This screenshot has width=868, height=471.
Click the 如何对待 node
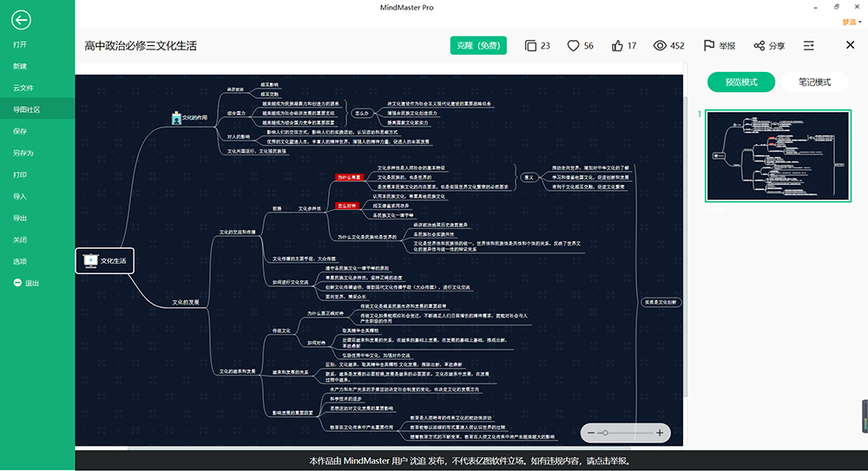(x=317, y=343)
